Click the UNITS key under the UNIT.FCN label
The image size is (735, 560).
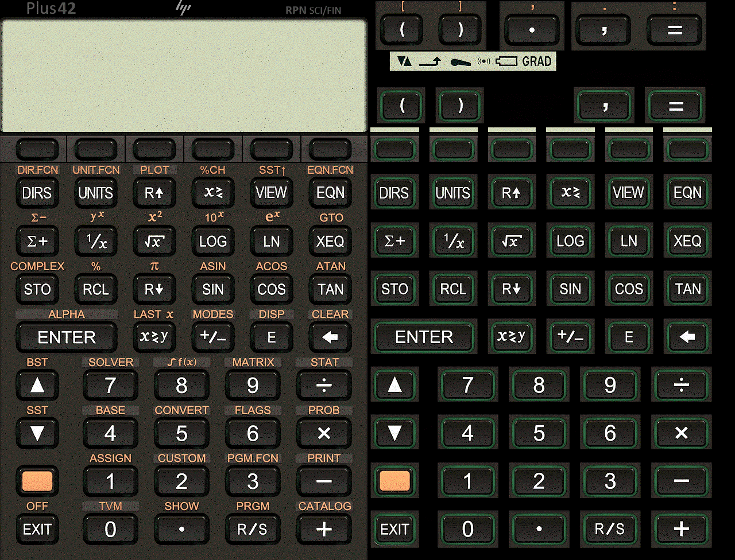point(96,193)
